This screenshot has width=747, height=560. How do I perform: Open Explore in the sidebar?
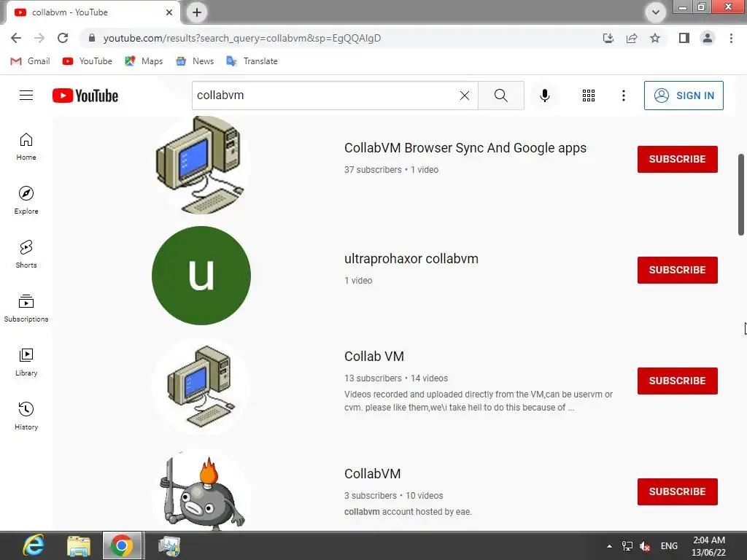(26, 200)
